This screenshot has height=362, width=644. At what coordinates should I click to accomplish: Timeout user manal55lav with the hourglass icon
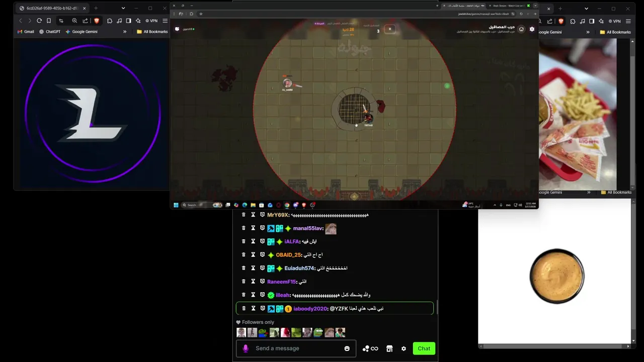pos(253,228)
